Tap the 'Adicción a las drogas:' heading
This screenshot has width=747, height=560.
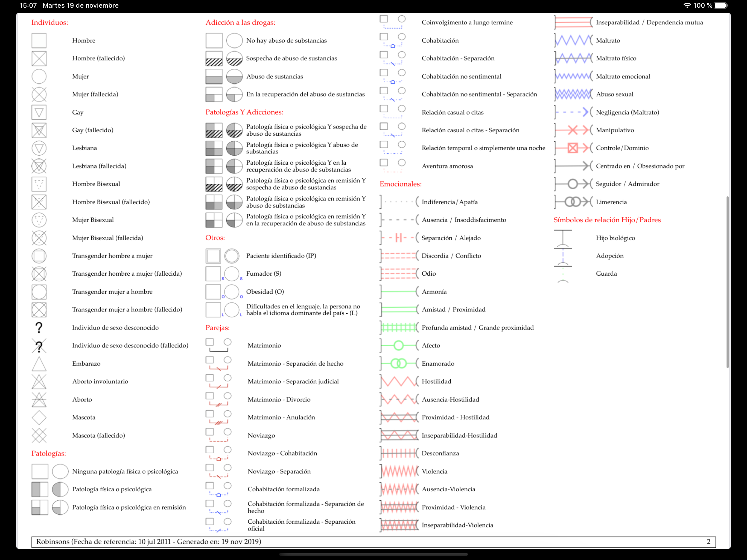pyautogui.click(x=240, y=22)
